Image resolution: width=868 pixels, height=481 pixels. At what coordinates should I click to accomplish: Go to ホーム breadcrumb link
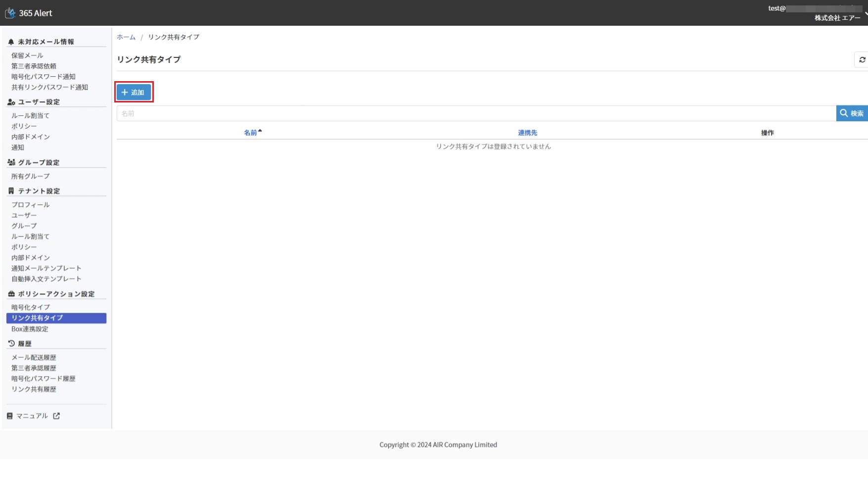126,37
